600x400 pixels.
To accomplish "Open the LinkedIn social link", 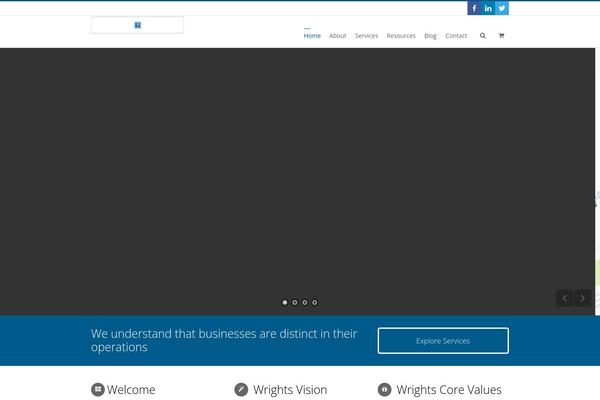I will [488, 8].
